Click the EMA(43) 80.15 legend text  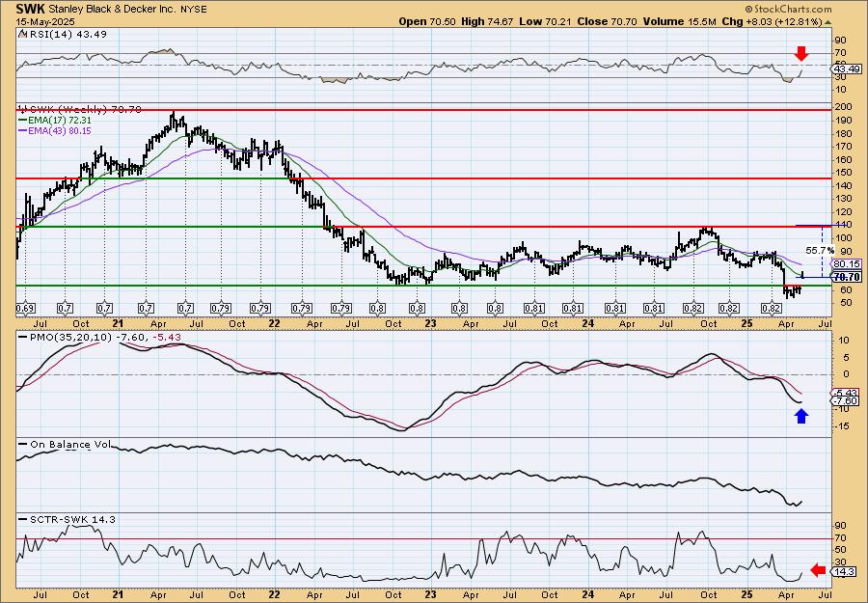59,131
